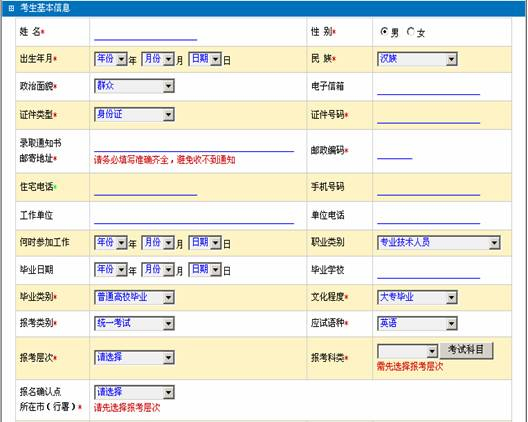Click the 姓名 name input field
This screenshot has height=422, width=528.
coord(145,33)
